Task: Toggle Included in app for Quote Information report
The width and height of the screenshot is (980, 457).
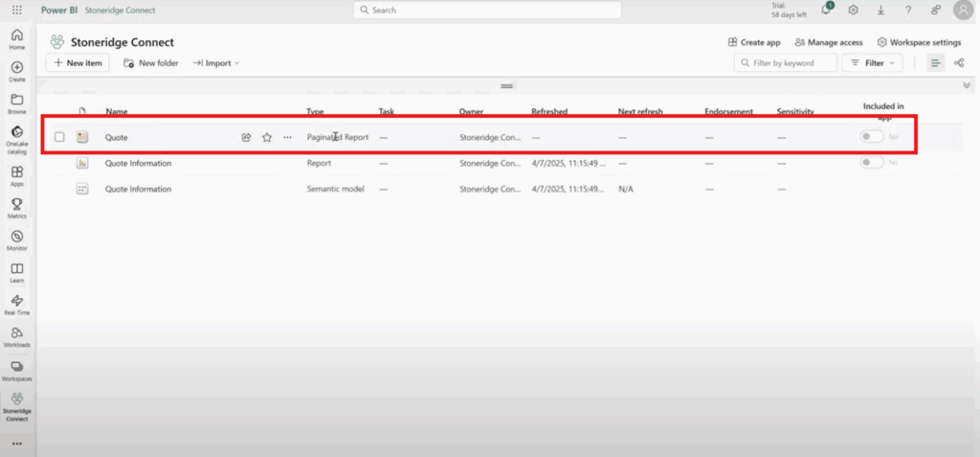Action: 871,162
